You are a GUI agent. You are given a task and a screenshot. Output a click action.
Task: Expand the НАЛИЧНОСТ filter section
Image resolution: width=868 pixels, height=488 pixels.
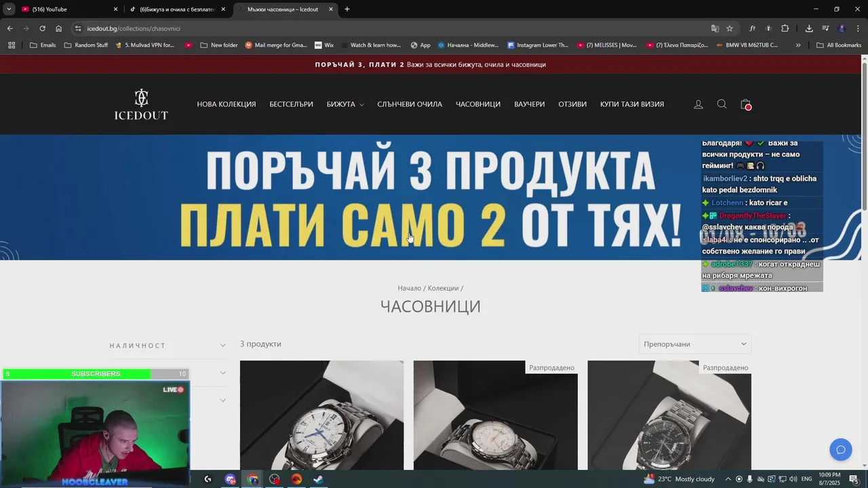click(x=167, y=346)
